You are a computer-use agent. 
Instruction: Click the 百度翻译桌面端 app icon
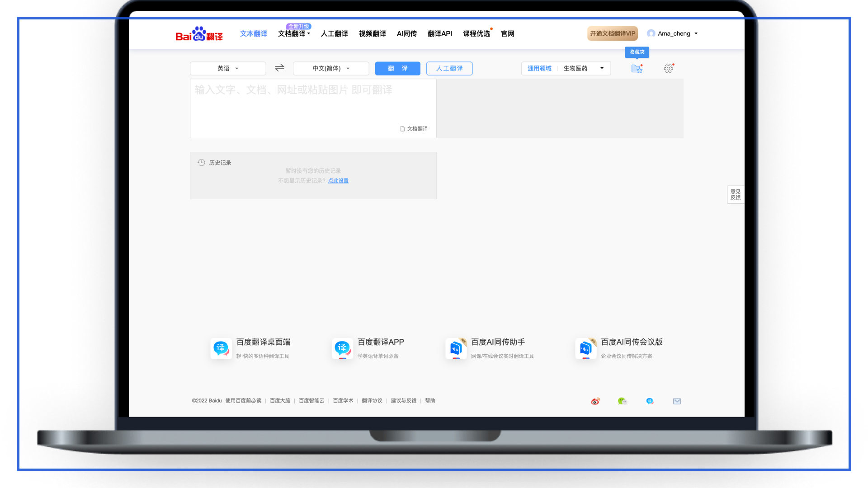[x=221, y=348]
